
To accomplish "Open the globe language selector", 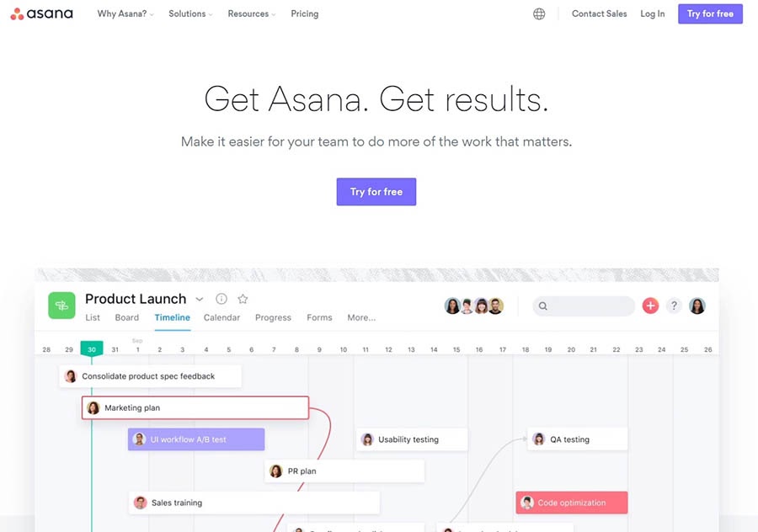I will 539,14.
